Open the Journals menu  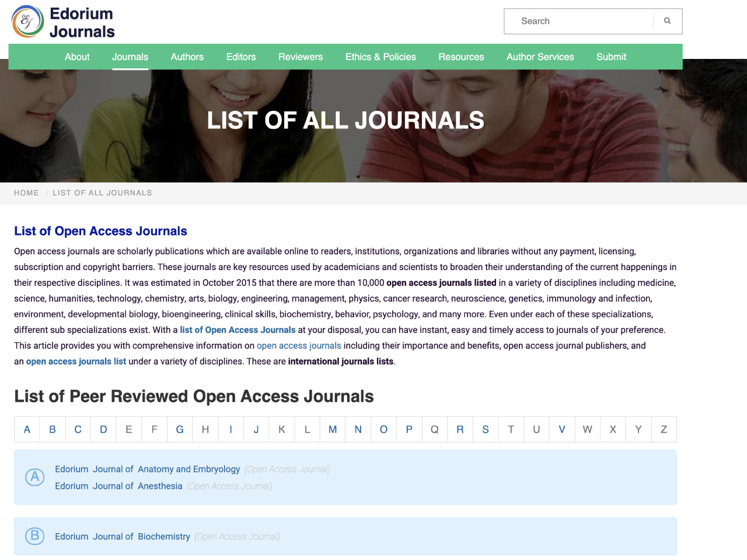point(130,57)
